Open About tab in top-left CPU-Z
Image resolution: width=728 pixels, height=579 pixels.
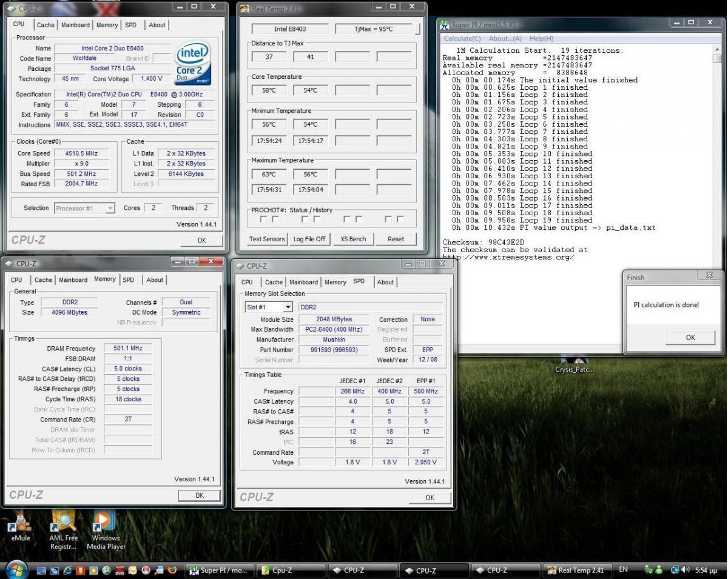(x=157, y=25)
